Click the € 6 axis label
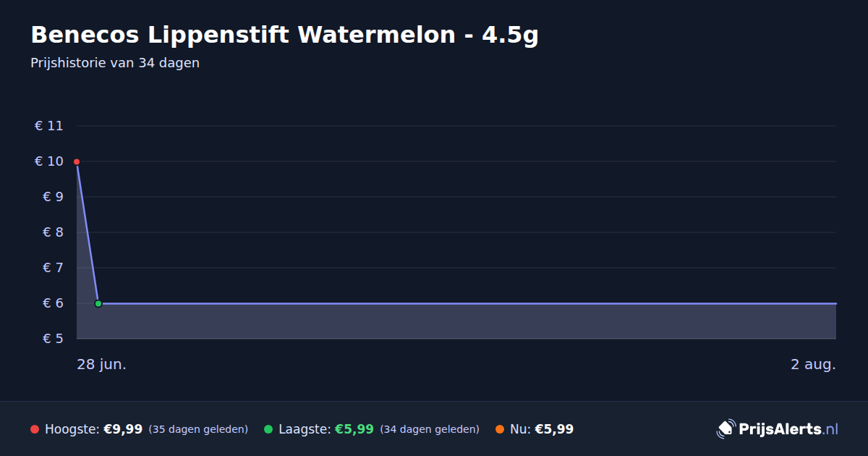 click(x=49, y=303)
